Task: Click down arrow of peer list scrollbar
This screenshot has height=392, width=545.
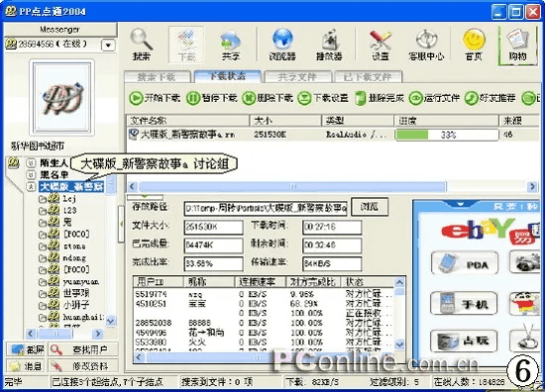Action: 399,344
